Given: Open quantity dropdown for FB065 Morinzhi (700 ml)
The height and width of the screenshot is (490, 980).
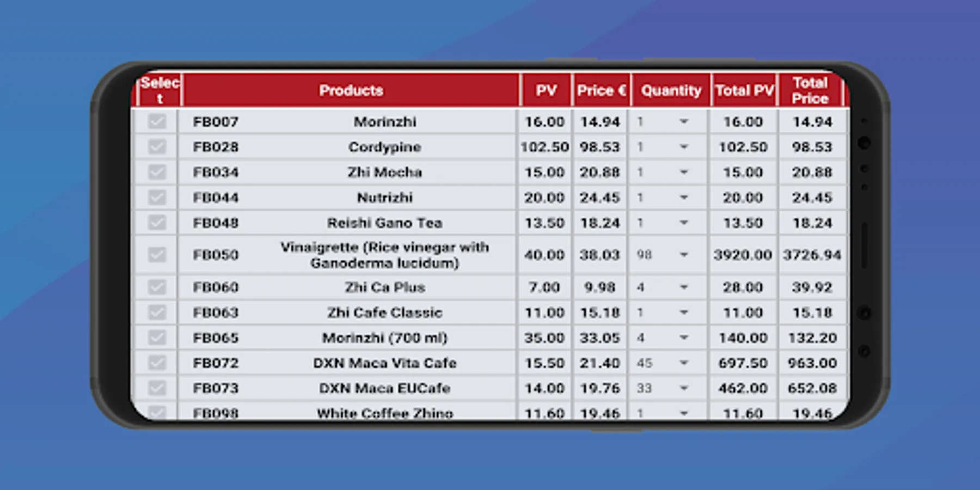Looking at the screenshot, I should [x=667, y=338].
